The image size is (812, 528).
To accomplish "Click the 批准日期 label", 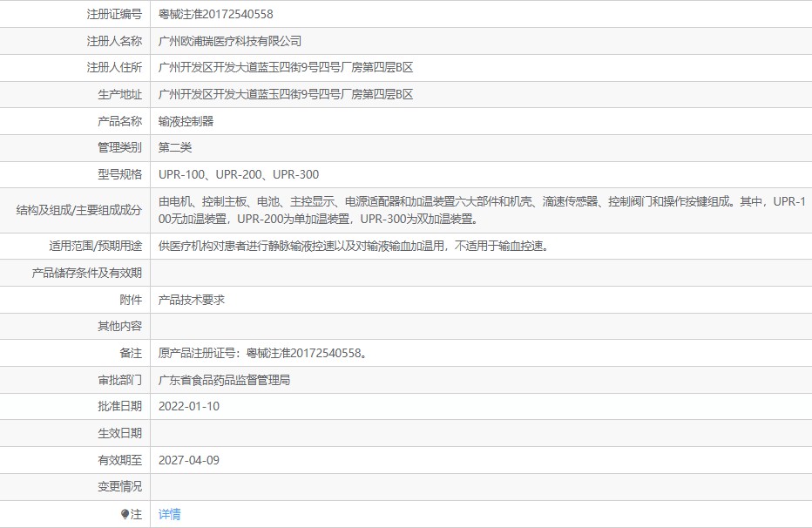I will 119,406.
